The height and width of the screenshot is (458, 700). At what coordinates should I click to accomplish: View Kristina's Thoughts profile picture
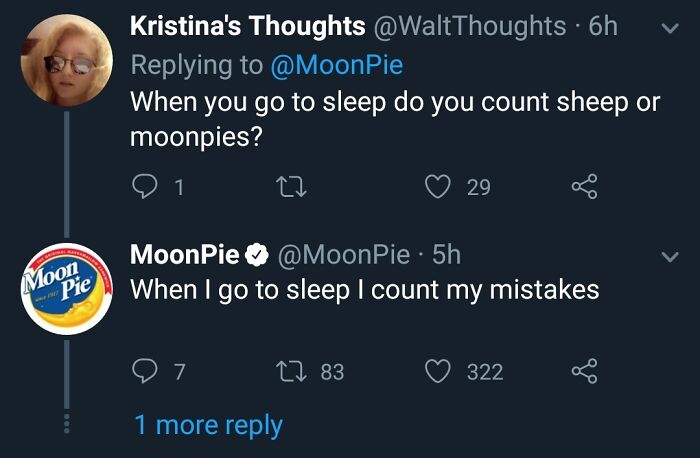click(66, 58)
